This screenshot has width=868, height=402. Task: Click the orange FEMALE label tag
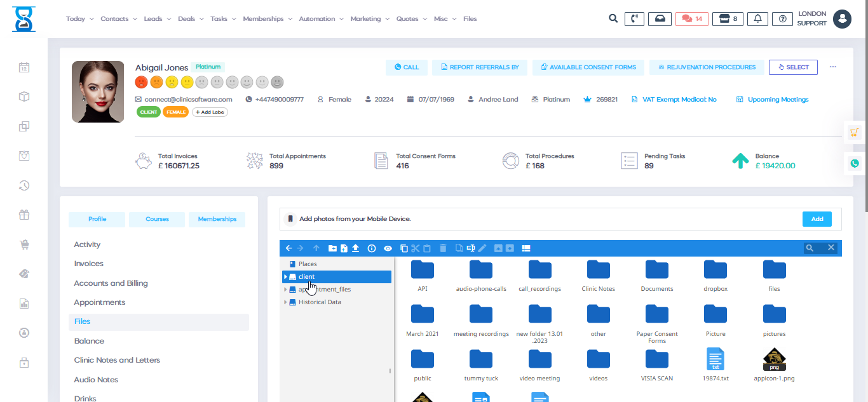tap(175, 112)
